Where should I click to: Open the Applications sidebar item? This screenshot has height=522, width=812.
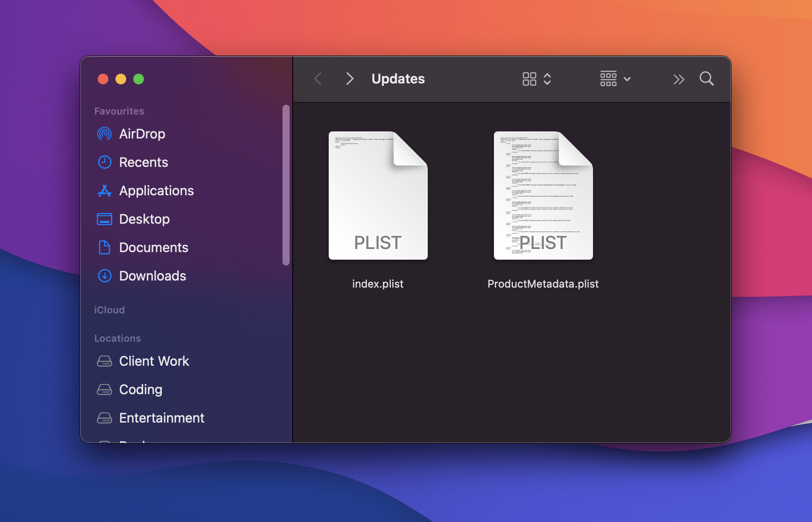(x=156, y=190)
